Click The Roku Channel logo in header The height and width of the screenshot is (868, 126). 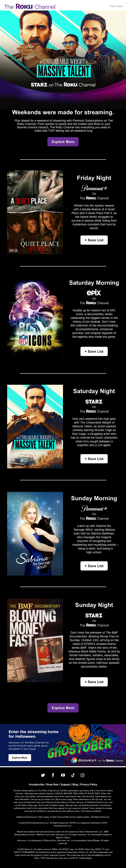coord(30,6)
